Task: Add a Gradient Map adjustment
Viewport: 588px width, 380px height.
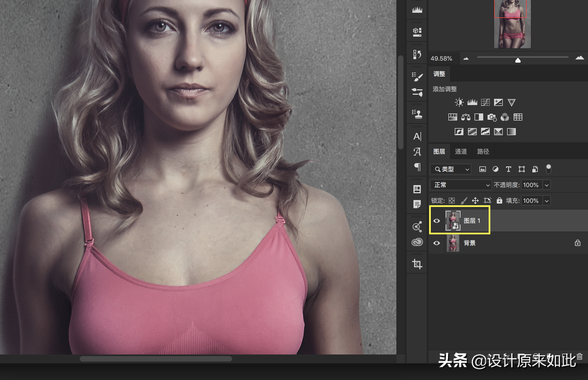Action: pos(511,132)
